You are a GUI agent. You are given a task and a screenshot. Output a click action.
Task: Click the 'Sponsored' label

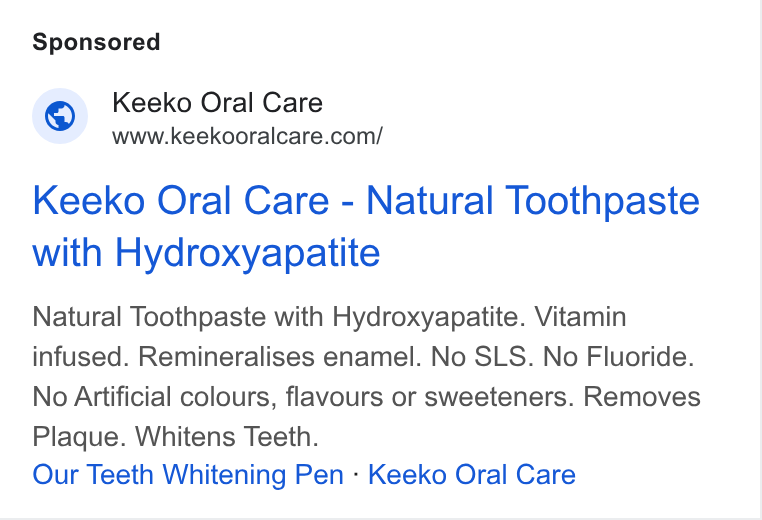[96, 42]
